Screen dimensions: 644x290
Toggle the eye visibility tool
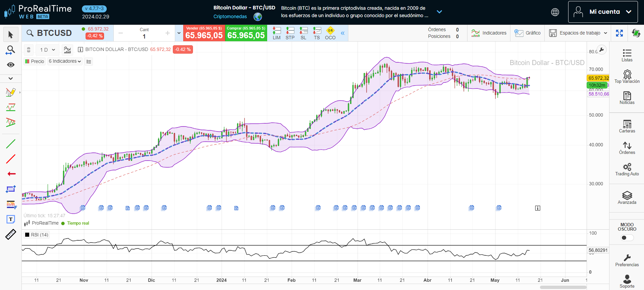click(x=11, y=65)
